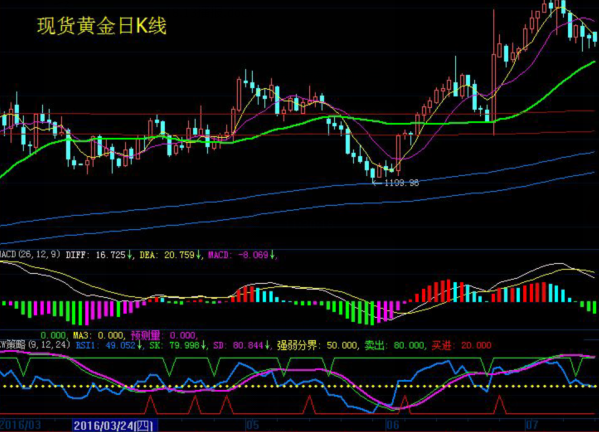
Task: Click the DIFF 16.725 value
Action: tap(99, 255)
